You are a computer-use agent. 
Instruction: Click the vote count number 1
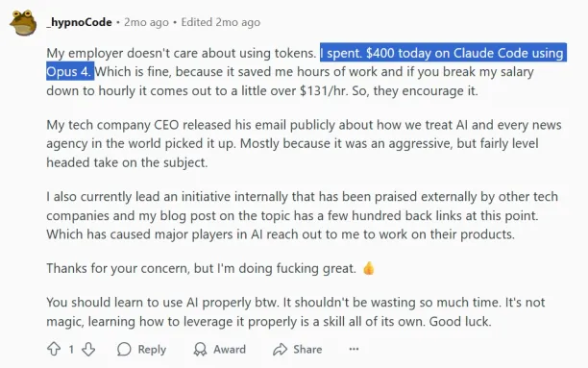coord(71,349)
